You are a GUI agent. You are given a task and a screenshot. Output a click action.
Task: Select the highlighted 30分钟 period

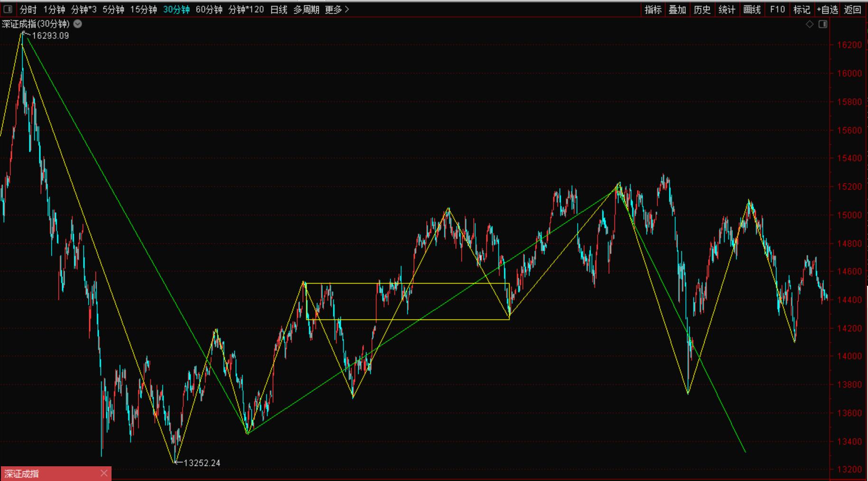177,9
